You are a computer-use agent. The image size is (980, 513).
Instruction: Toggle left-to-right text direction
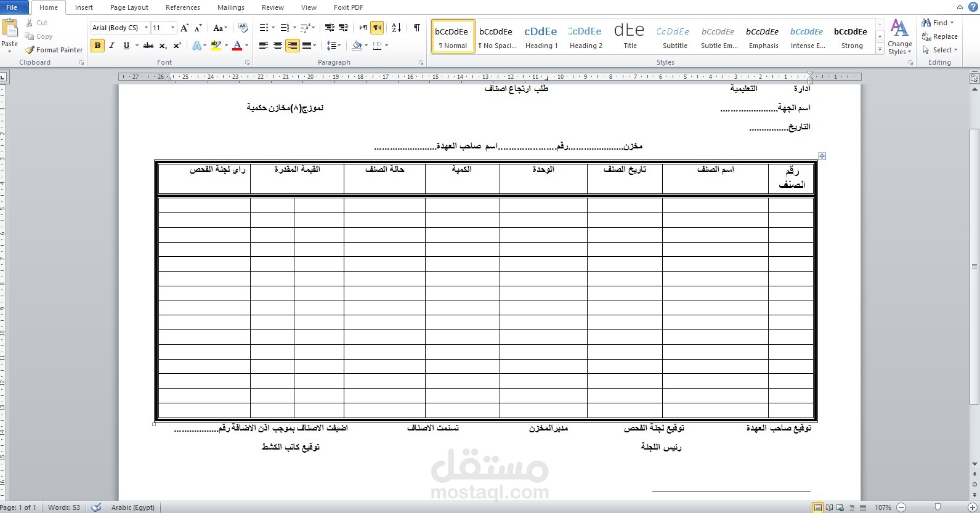click(x=363, y=28)
